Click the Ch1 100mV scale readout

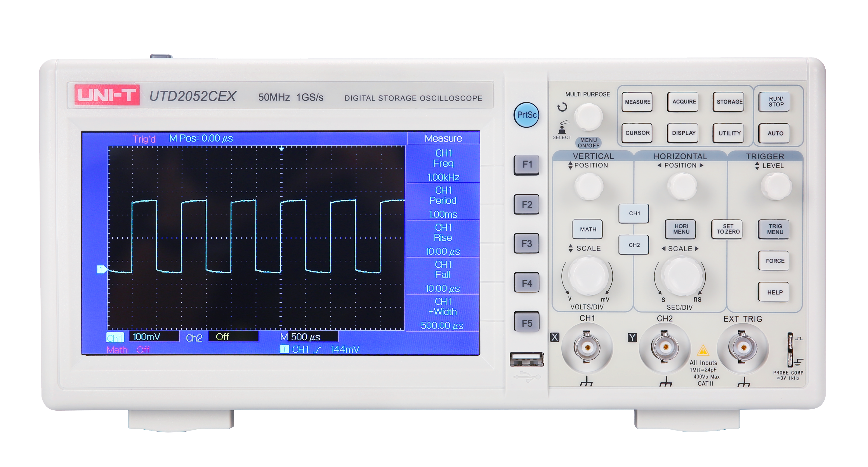point(143,337)
